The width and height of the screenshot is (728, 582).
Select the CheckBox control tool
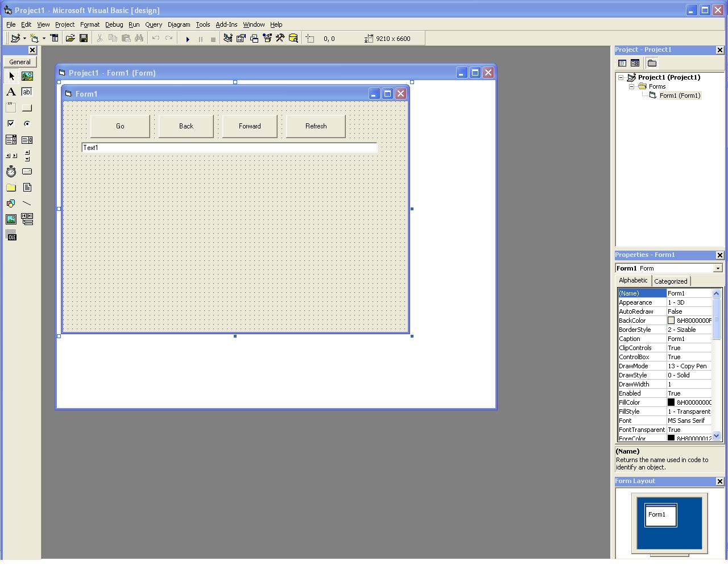(11, 124)
